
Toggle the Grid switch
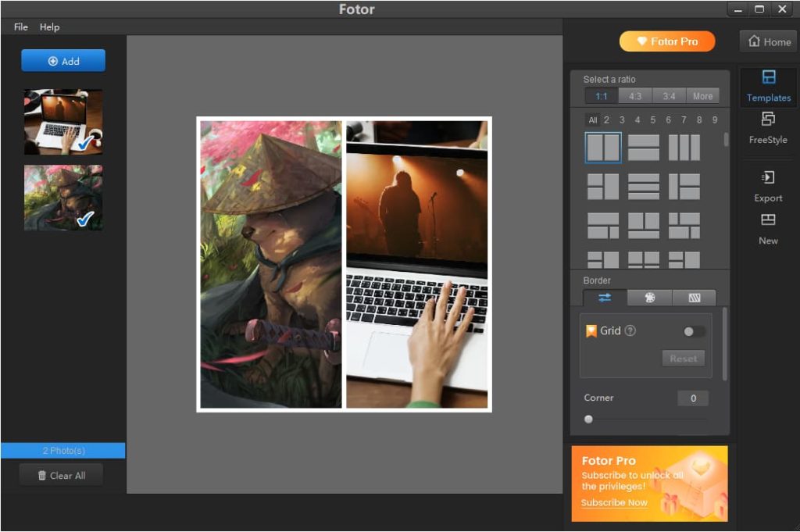[694, 331]
